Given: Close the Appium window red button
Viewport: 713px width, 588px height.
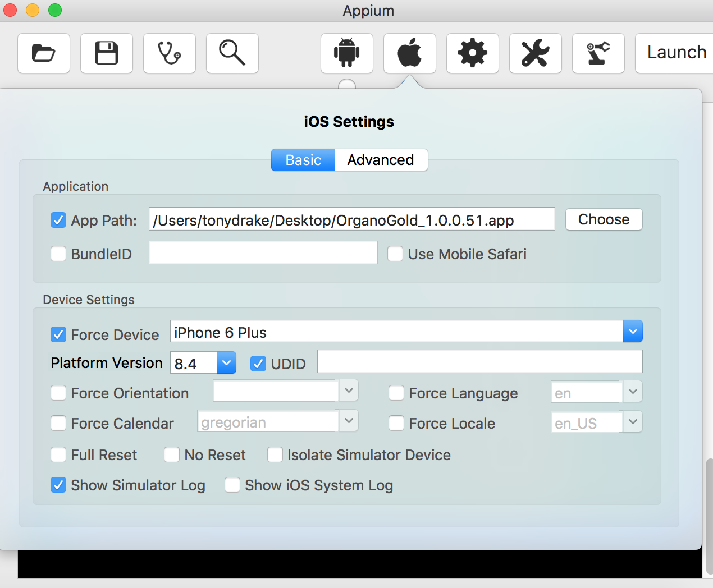Looking at the screenshot, I should 10,10.
